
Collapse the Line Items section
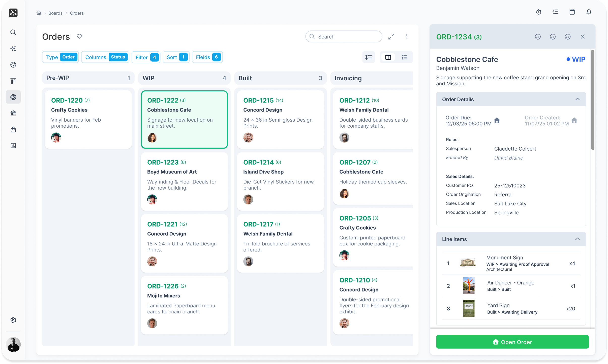577,239
